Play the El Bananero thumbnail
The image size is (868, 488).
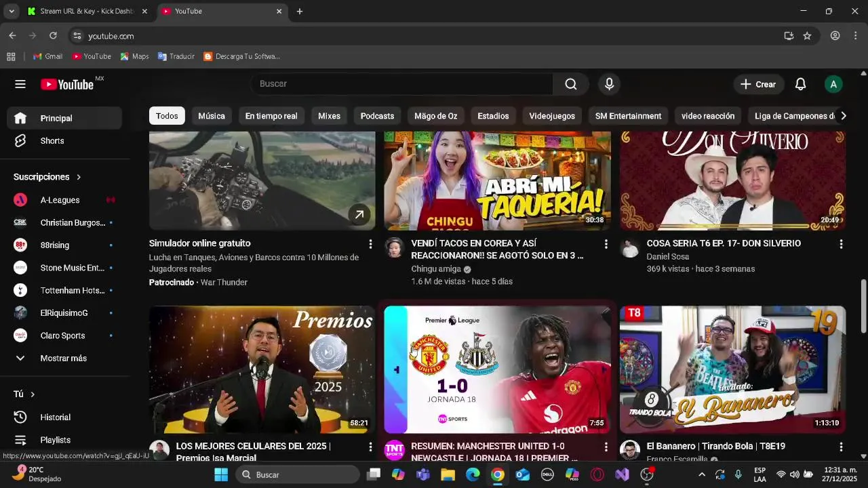click(732, 369)
